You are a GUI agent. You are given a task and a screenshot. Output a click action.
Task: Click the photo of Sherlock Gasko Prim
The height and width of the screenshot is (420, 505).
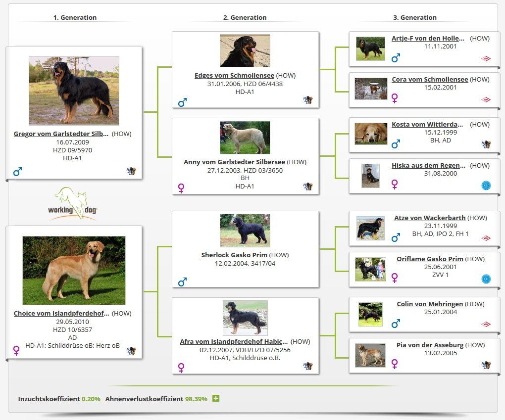(x=245, y=231)
